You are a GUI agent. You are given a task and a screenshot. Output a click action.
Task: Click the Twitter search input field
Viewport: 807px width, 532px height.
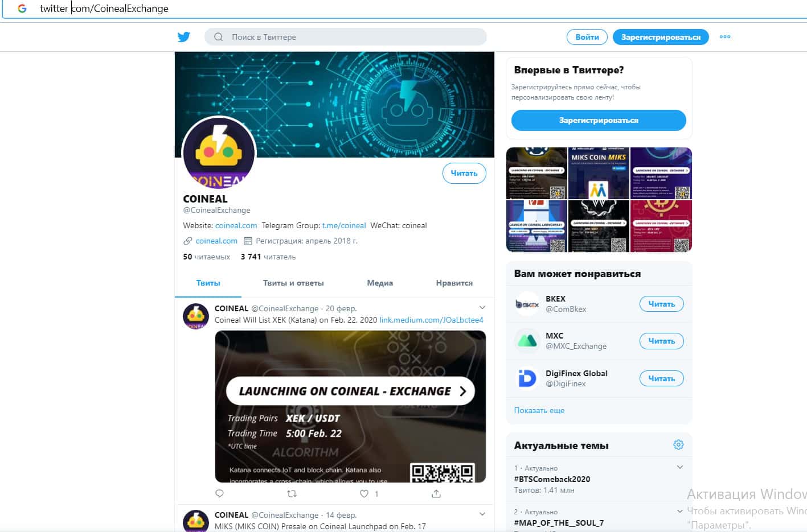pyautogui.click(x=346, y=37)
